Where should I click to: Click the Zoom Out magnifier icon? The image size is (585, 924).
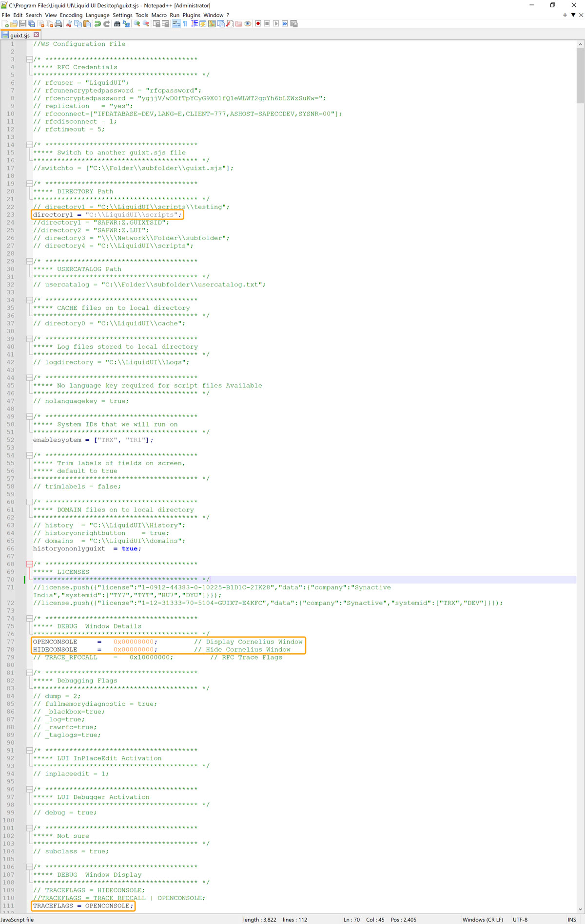click(146, 24)
